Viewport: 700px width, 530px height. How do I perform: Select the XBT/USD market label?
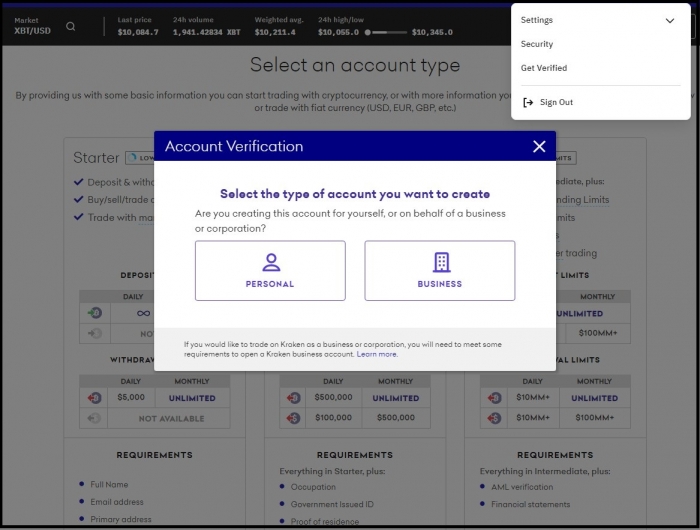pyautogui.click(x=32, y=31)
